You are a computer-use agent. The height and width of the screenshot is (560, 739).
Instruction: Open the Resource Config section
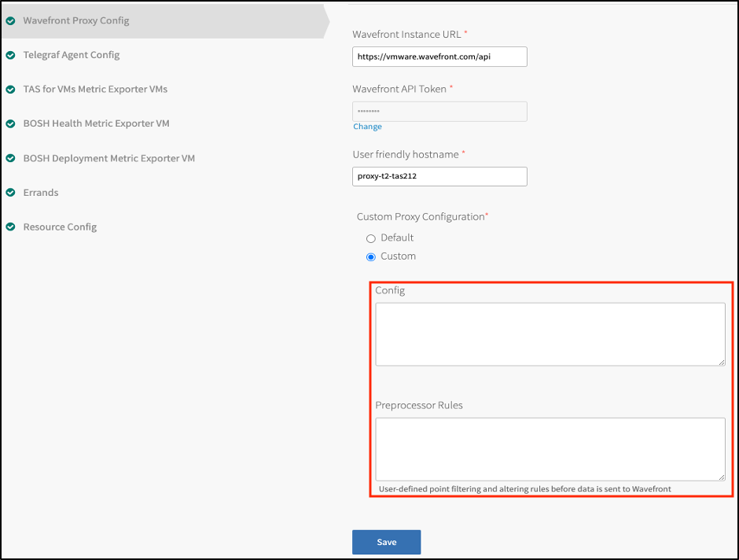[x=60, y=227]
